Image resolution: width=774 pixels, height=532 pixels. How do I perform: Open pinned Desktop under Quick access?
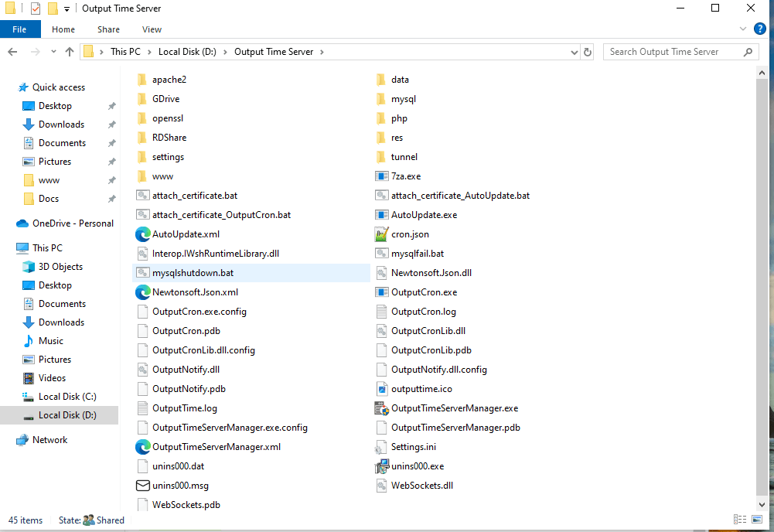(x=55, y=106)
